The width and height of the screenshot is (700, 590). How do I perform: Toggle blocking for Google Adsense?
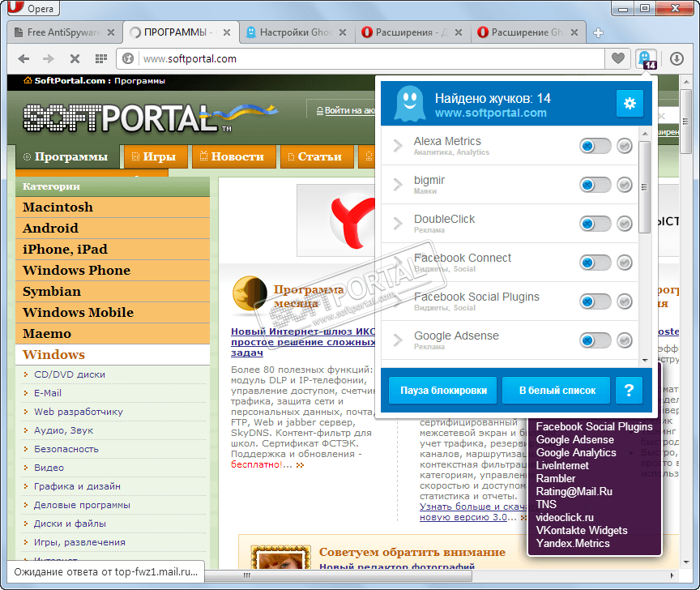[x=595, y=340]
